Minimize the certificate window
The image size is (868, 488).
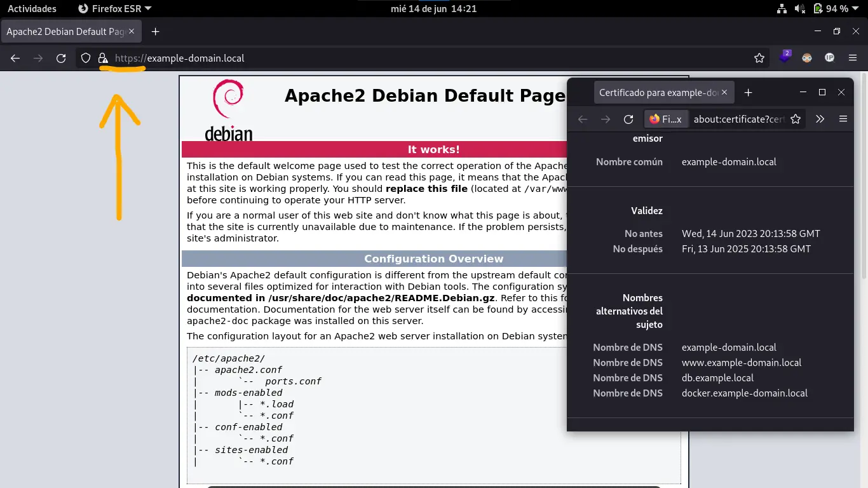pos(803,92)
